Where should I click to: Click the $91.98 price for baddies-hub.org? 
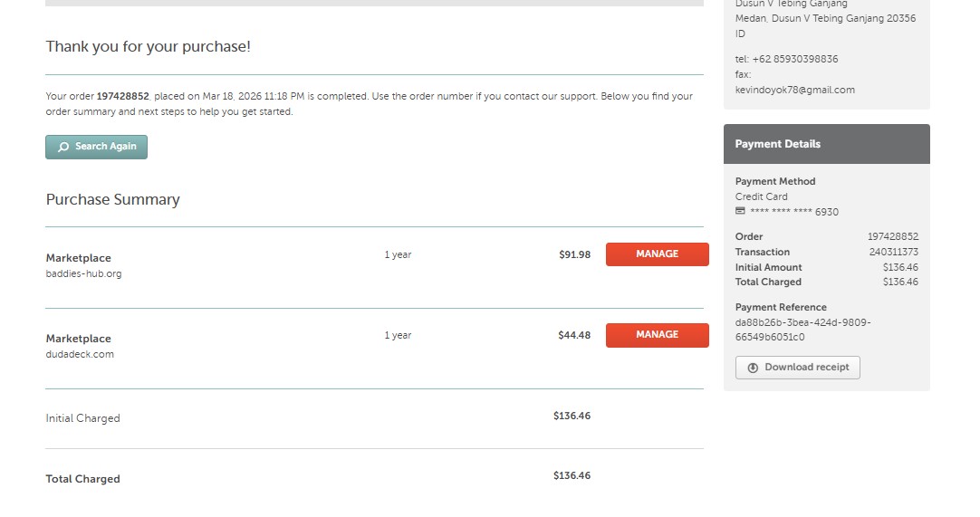tap(574, 254)
